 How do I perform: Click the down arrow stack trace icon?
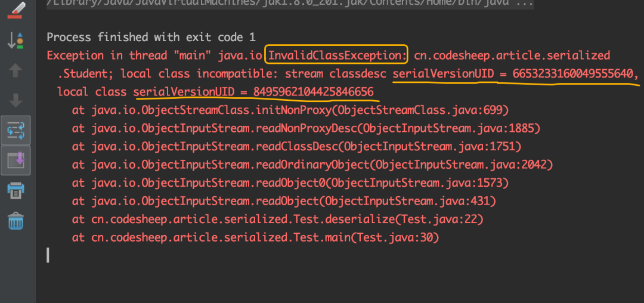16,100
